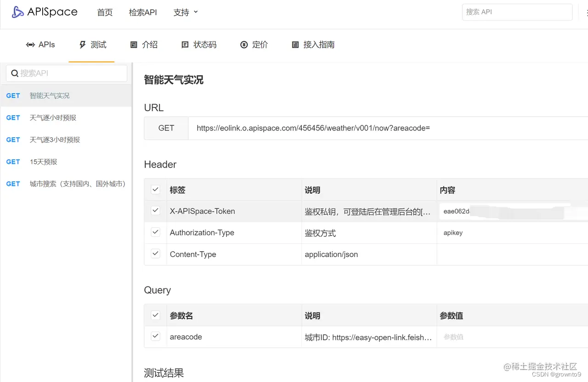Uncheck the Authorization-Type header checkbox
The height and width of the screenshot is (382, 588).
click(155, 232)
